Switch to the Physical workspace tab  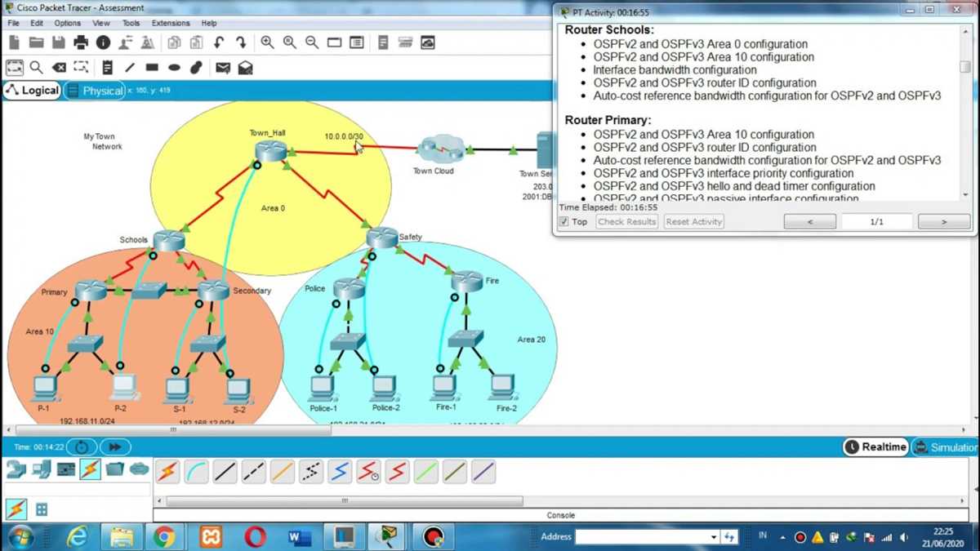[95, 91]
